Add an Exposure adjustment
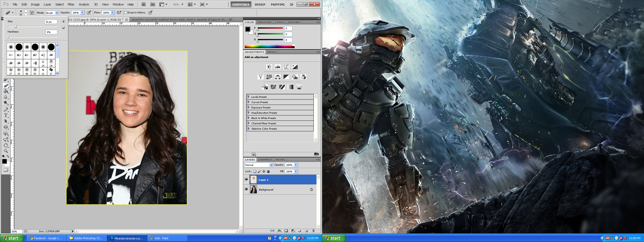This screenshot has height=242, width=644. (x=295, y=67)
